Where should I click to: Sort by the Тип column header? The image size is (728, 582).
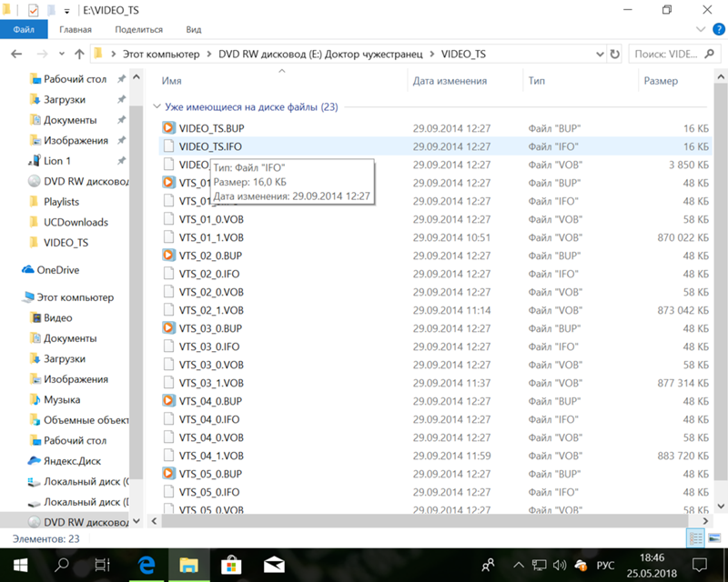536,81
